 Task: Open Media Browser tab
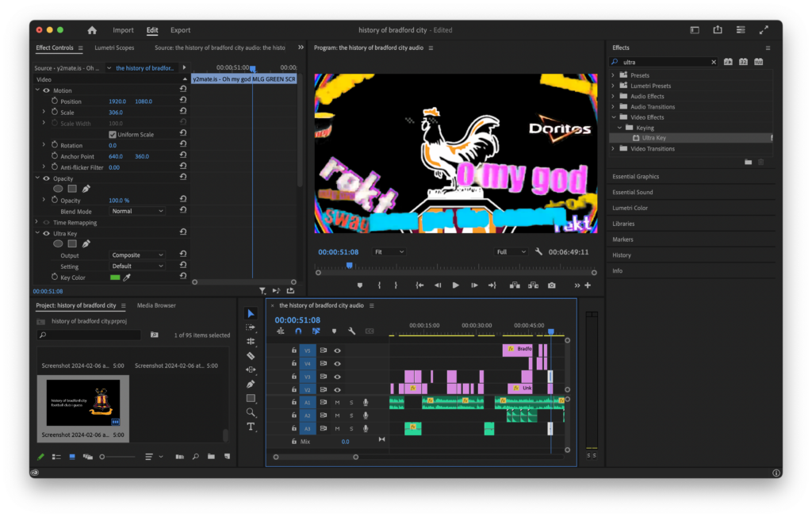pyautogui.click(x=156, y=305)
